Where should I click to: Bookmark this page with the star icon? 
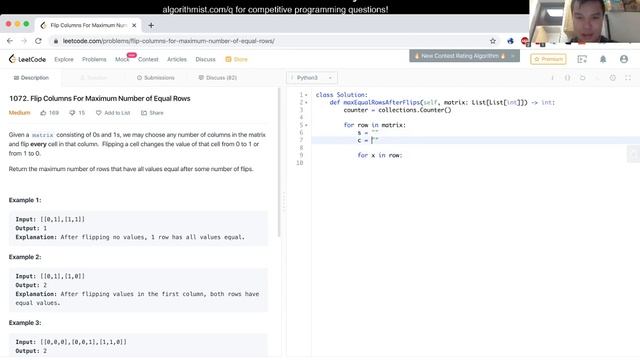[493, 41]
